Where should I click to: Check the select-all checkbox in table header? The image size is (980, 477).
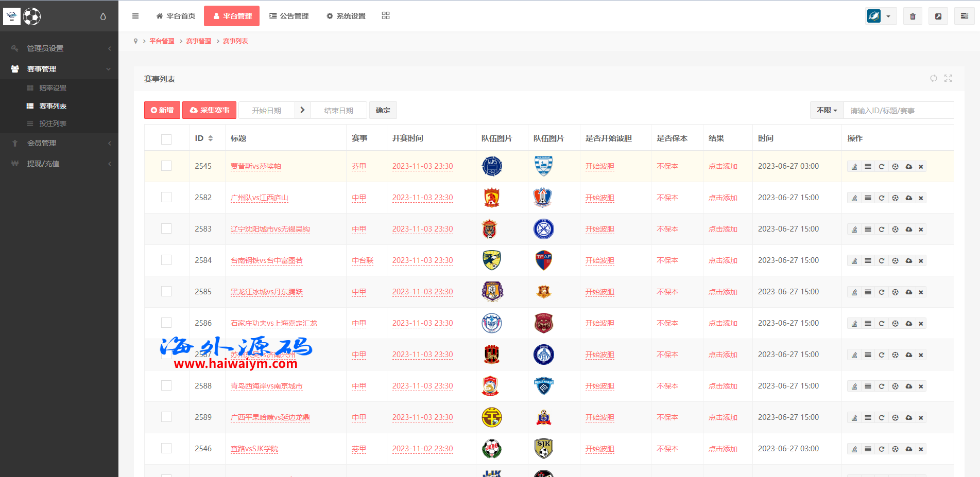(x=166, y=139)
